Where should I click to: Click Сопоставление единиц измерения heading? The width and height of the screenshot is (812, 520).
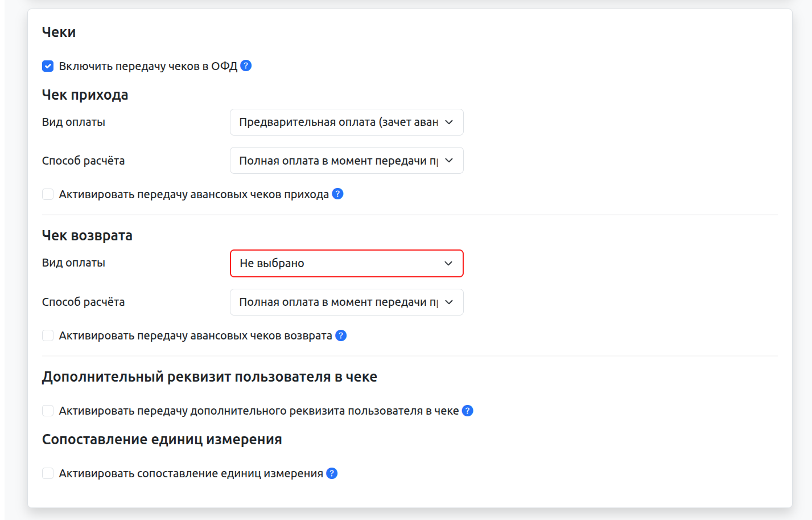[x=162, y=440]
